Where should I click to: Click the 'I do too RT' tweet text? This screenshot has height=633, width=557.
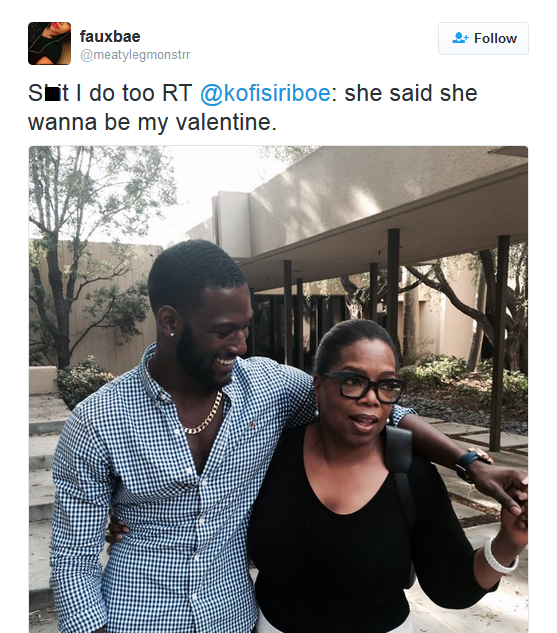tap(134, 93)
